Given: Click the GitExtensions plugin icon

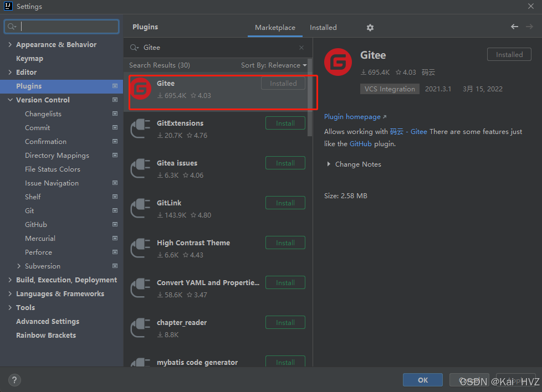Looking at the screenshot, I should (x=140, y=128).
